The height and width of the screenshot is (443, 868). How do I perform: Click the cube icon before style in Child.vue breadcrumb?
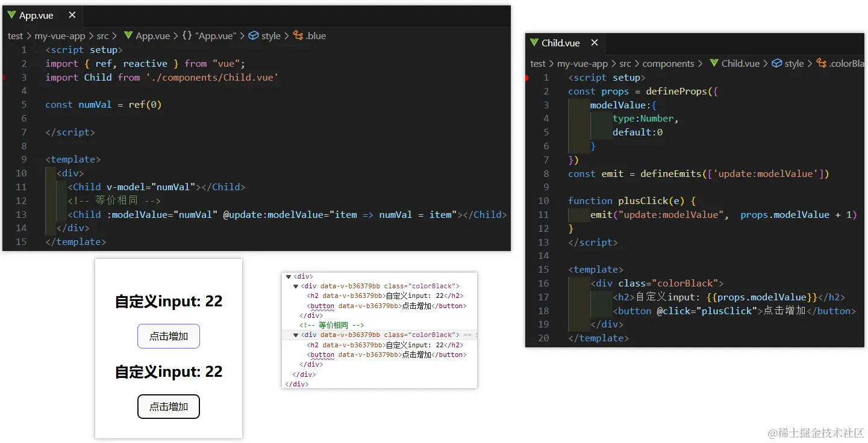(x=777, y=63)
